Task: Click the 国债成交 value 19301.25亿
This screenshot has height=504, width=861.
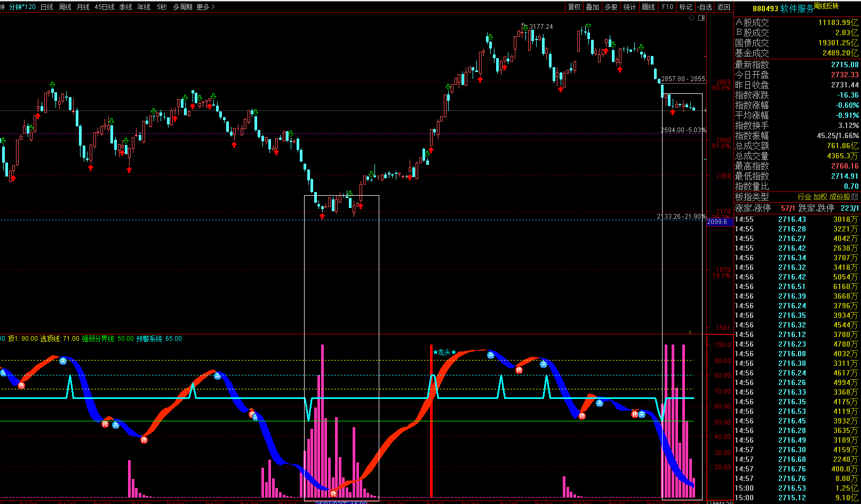Action: click(839, 43)
